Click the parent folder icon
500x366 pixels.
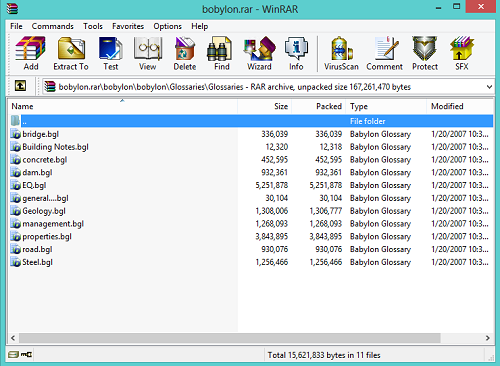[15, 121]
